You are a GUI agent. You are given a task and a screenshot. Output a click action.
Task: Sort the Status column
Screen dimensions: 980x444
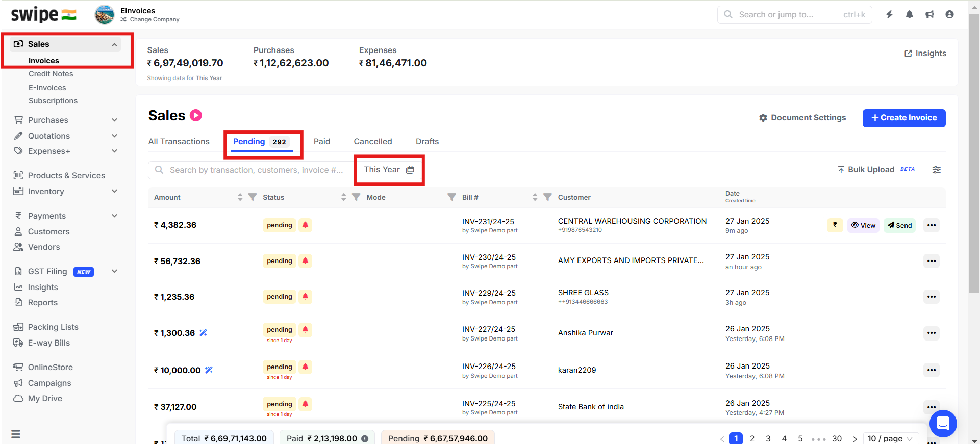point(343,197)
